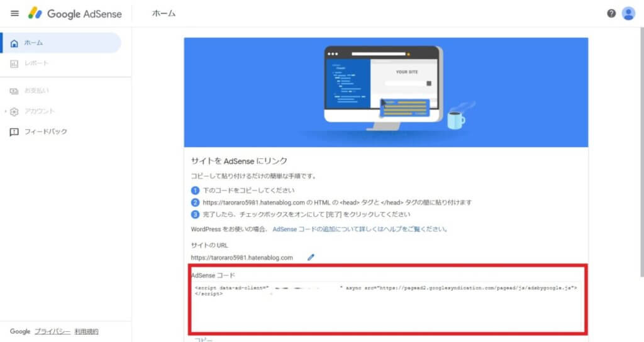This screenshot has width=644, height=342.
Task: Open the プライバシー footer link
Action: [x=52, y=331]
